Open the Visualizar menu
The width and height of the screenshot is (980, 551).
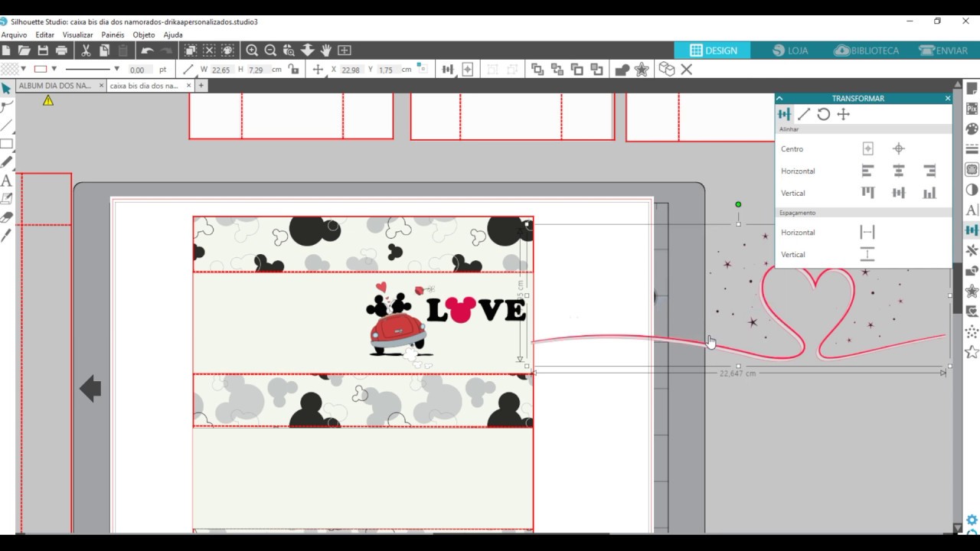(x=77, y=34)
